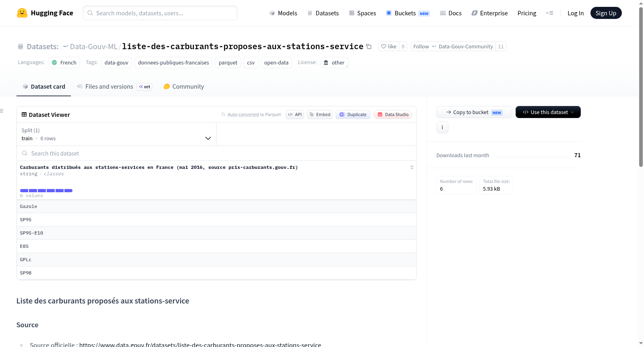The image size is (644, 347).
Task: Click the parquet tag
Action: (228, 62)
